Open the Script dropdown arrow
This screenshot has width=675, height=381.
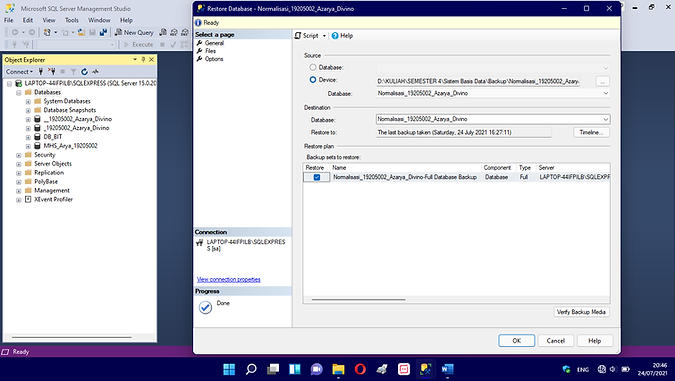coord(324,36)
